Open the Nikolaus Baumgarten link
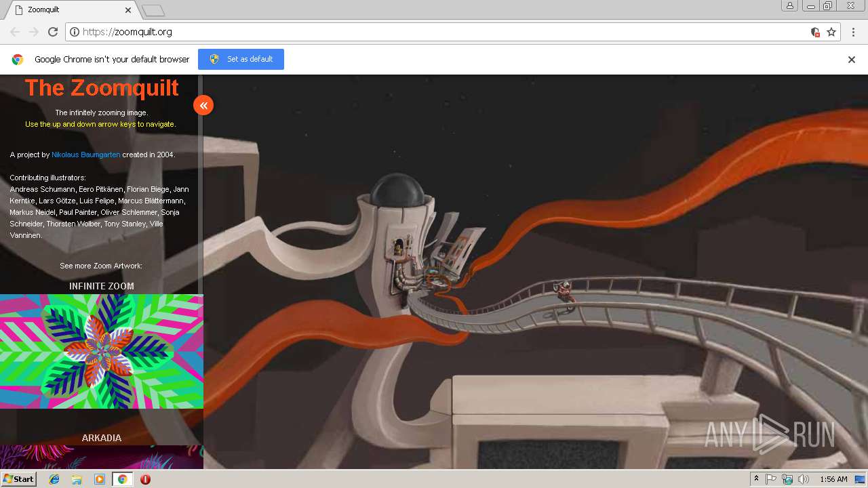Screen dimensions: 868x488 (x=86, y=155)
